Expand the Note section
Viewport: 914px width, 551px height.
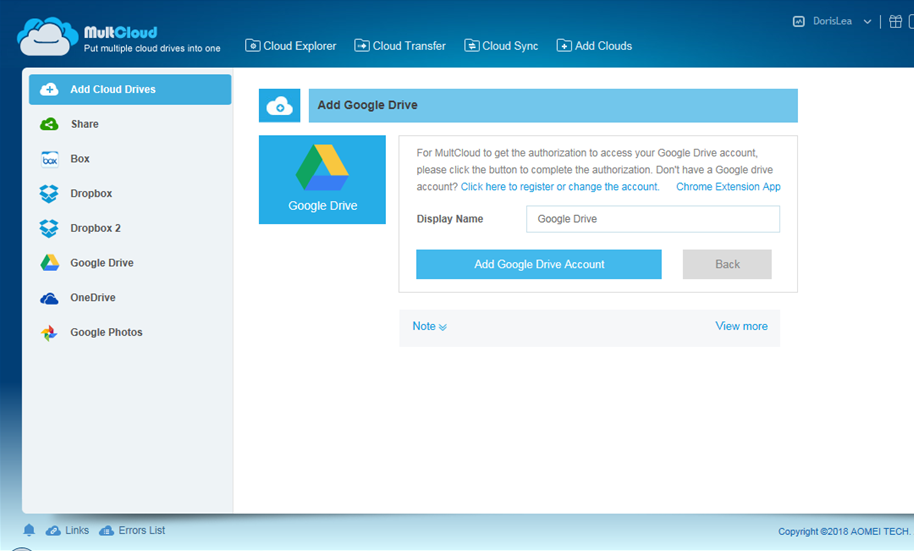click(430, 326)
